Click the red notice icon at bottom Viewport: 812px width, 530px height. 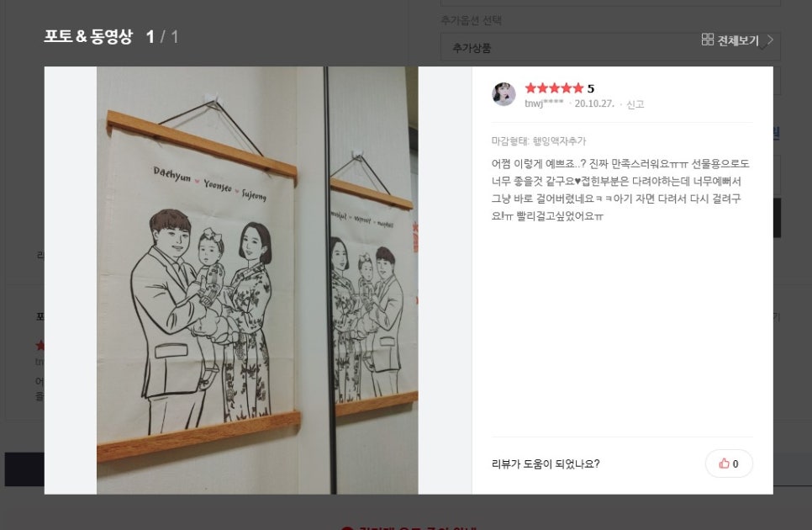pyautogui.click(x=347, y=528)
